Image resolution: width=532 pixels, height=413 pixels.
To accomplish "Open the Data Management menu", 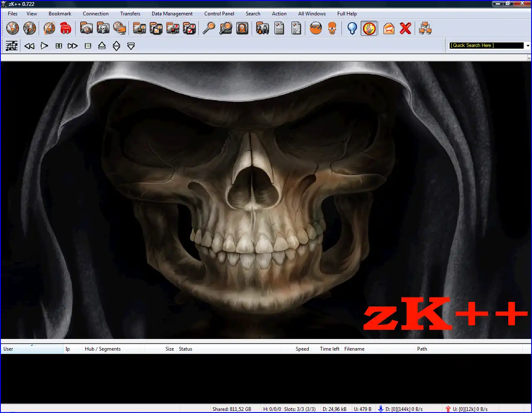I will (x=172, y=13).
